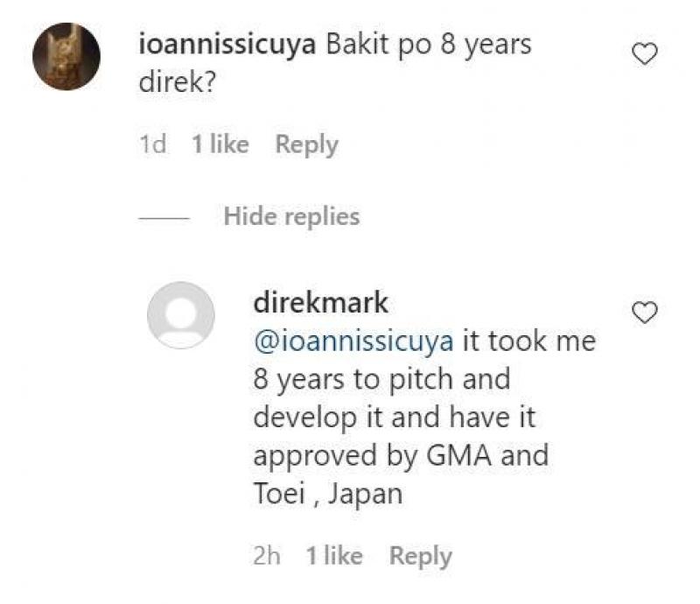Open the @ioannissicuya mention in the reply
Image resolution: width=700 pixels, height=604 pixels.
[x=353, y=341]
